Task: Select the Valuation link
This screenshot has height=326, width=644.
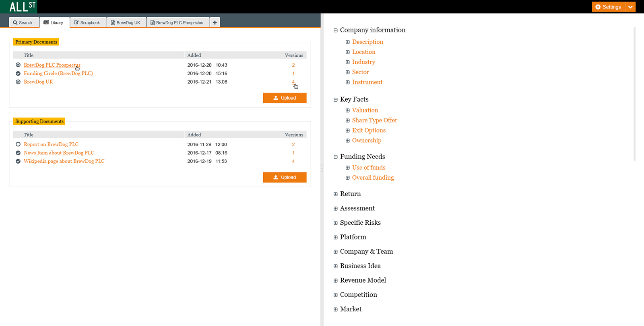Action: point(365,110)
